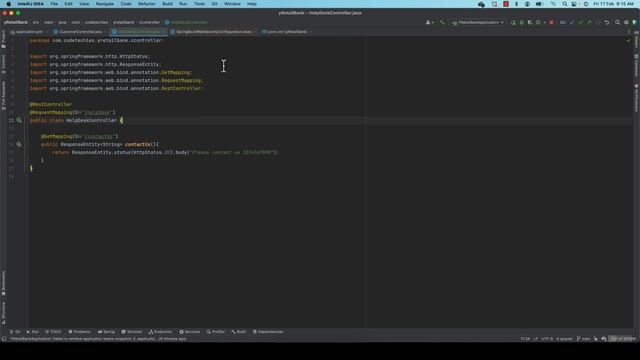Click the Rerun application icon in the toolbar
The height and width of the screenshot is (360, 640).
coord(513,22)
